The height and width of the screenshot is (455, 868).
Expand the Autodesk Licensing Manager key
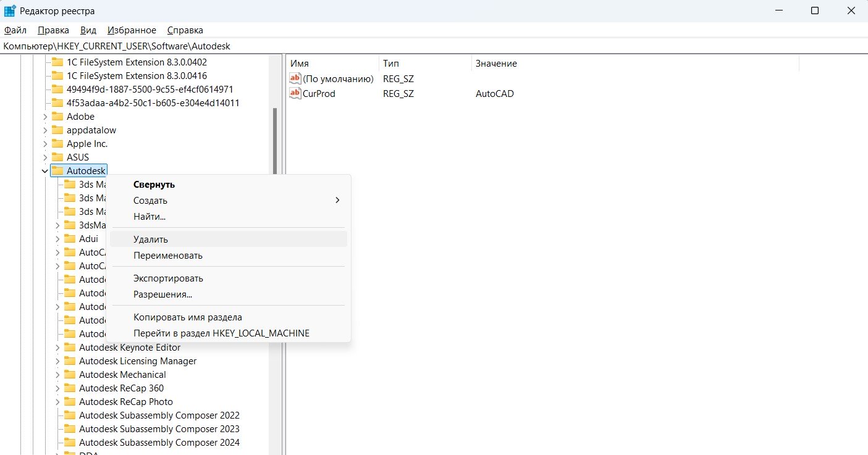click(x=57, y=361)
